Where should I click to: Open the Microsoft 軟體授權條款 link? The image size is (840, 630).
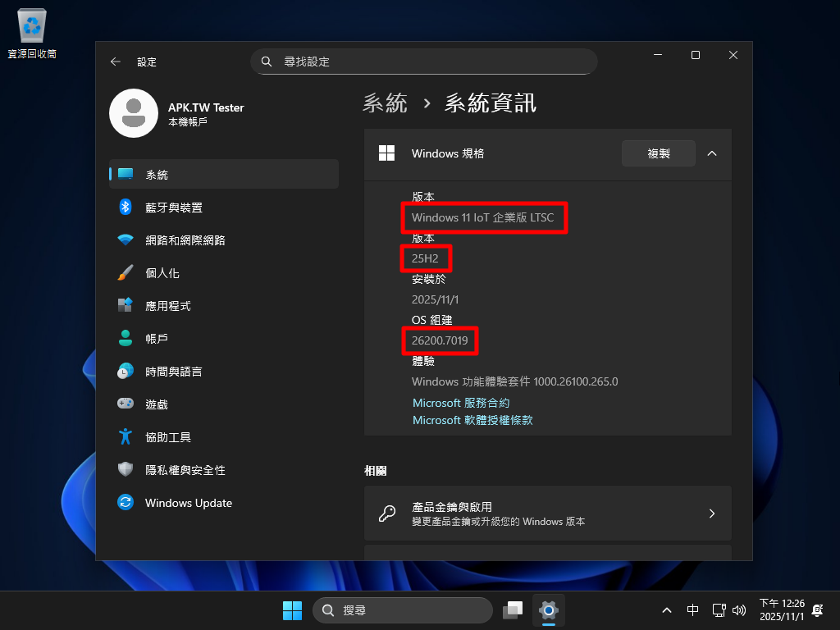pyautogui.click(x=472, y=420)
